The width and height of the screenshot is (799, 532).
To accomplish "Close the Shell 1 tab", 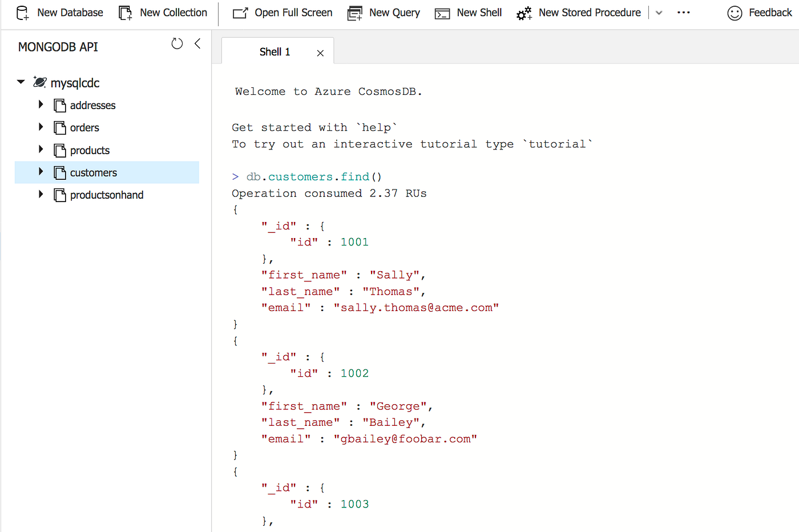I will tap(320, 51).
